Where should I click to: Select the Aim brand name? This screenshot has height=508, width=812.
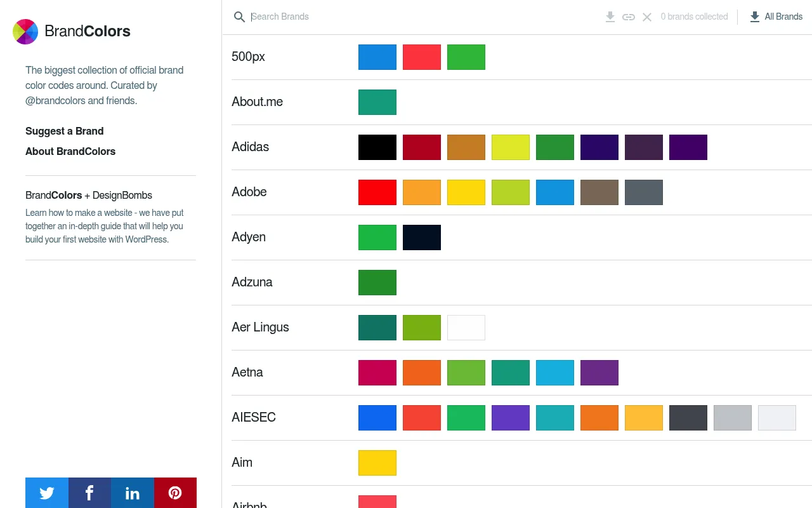click(242, 462)
